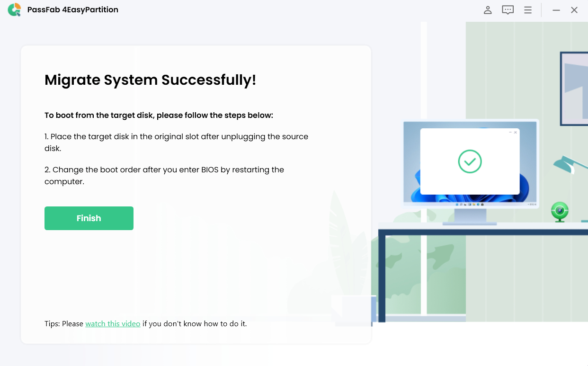Follow the tutorial video hyperlink
Image resolution: width=588 pixels, height=366 pixels.
(113, 323)
